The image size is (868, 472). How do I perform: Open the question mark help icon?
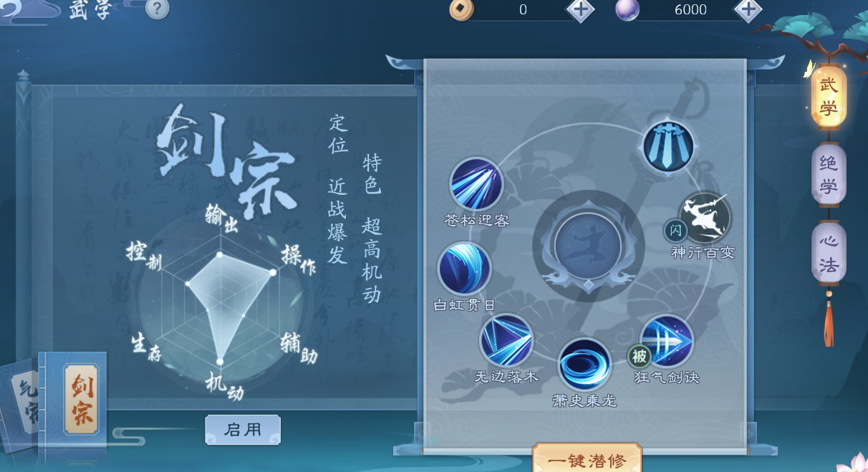tap(158, 9)
